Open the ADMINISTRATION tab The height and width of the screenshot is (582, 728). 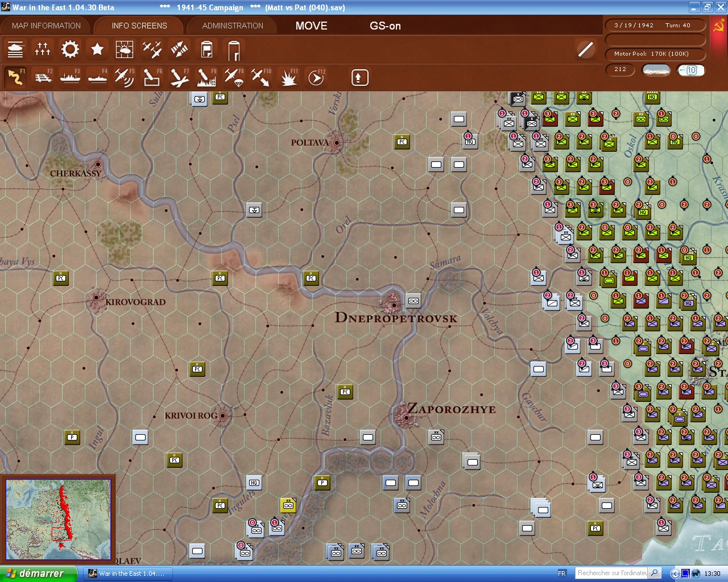[233, 26]
